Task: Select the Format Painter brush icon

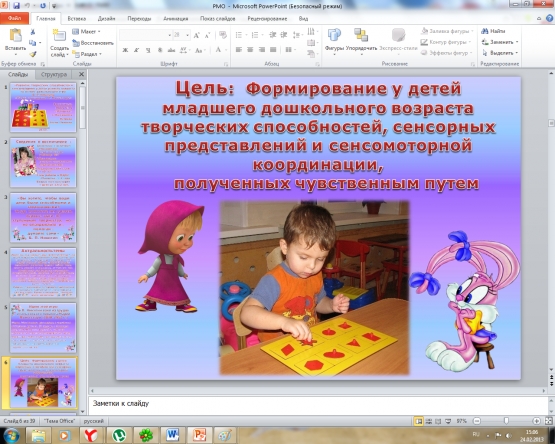Action: coord(33,54)
